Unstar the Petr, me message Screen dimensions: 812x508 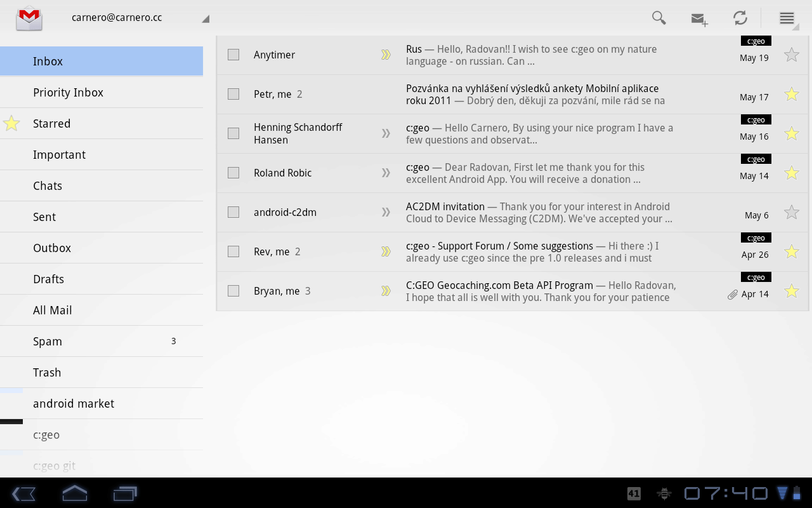coord(791,94)
